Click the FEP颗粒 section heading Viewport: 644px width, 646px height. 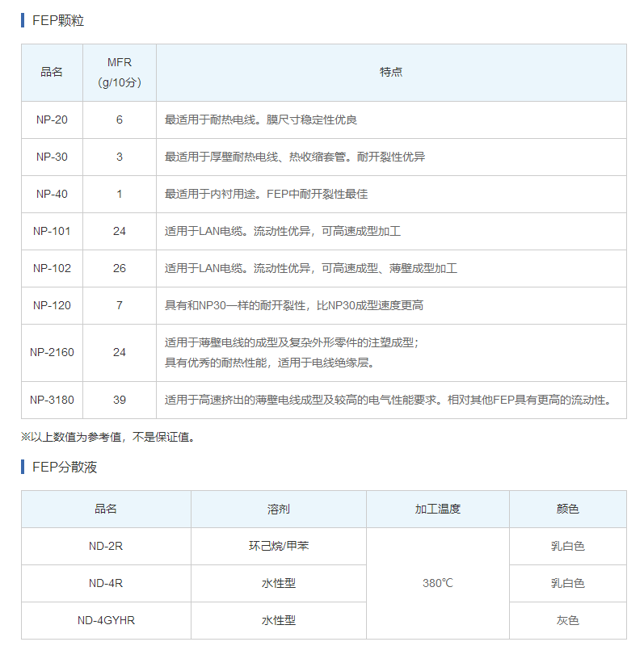pyautogui.click(x=58, y=20)
